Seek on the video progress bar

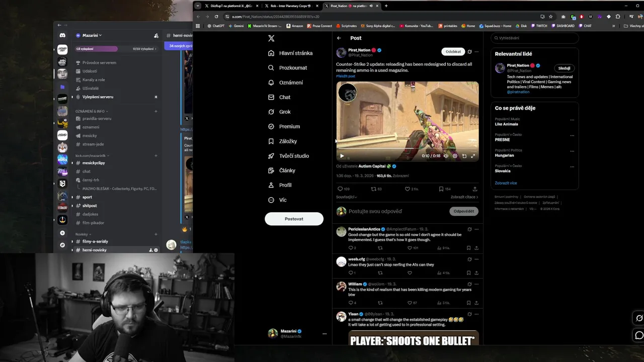pos(408,149)
